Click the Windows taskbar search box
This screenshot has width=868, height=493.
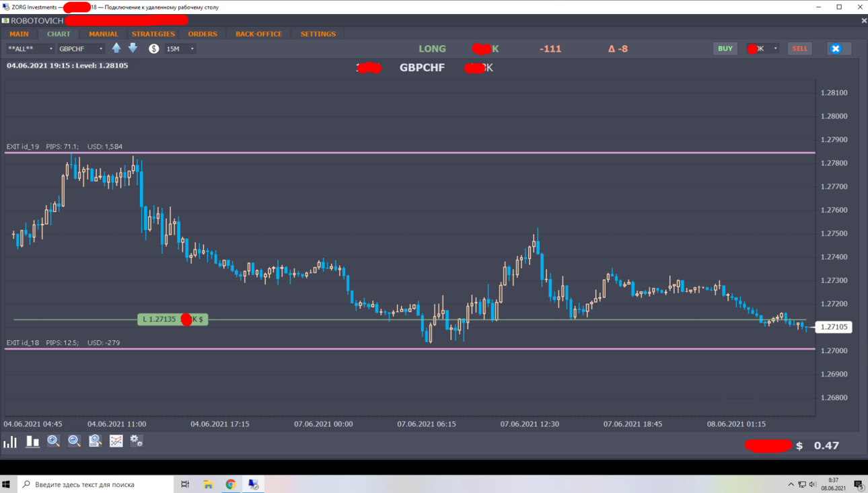(95, 484)
